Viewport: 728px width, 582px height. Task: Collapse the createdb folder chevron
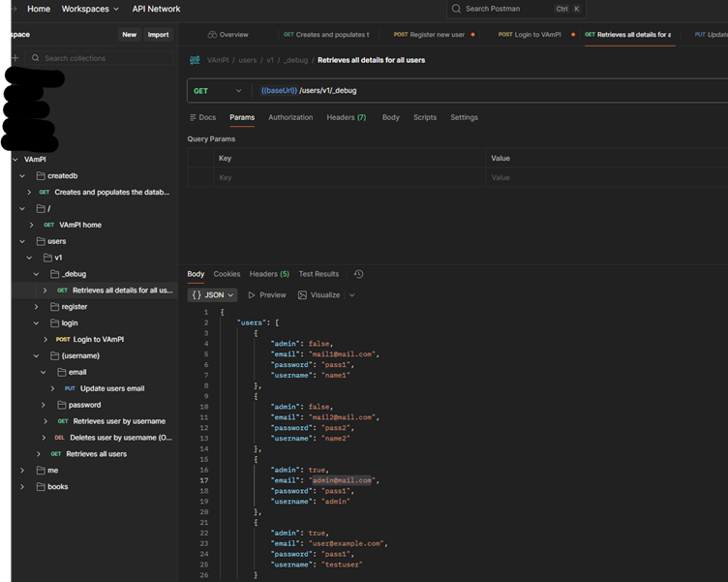22,175
